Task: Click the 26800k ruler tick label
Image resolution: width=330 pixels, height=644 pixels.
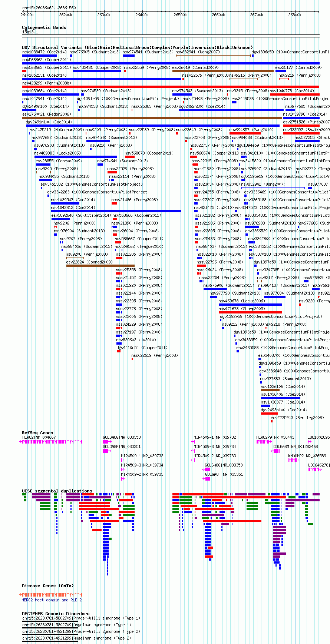Action: click(295, 15)
